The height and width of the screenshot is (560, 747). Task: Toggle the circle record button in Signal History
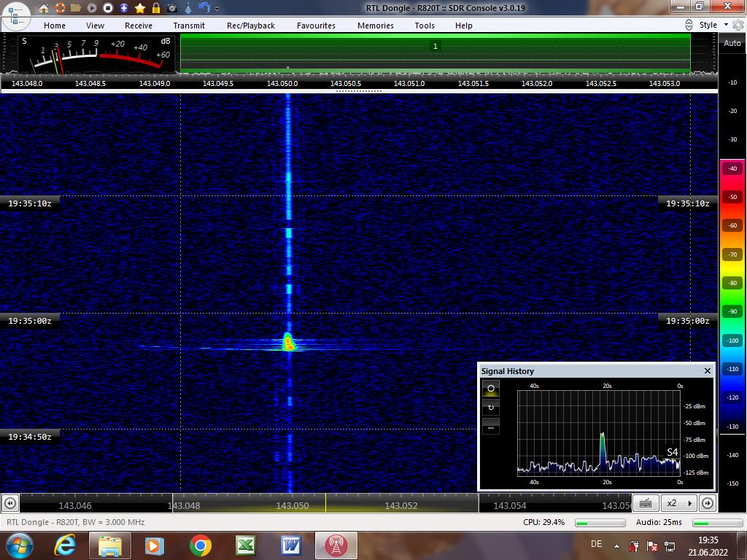pos(491,389)
